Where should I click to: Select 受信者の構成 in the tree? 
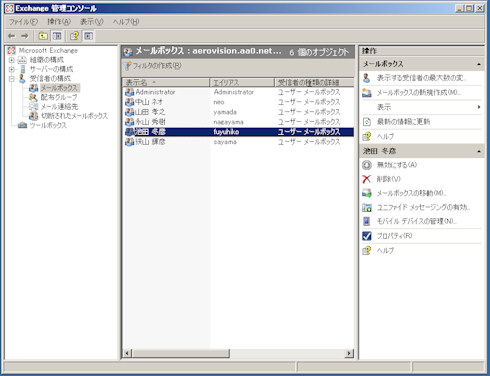tap(50, 79)
